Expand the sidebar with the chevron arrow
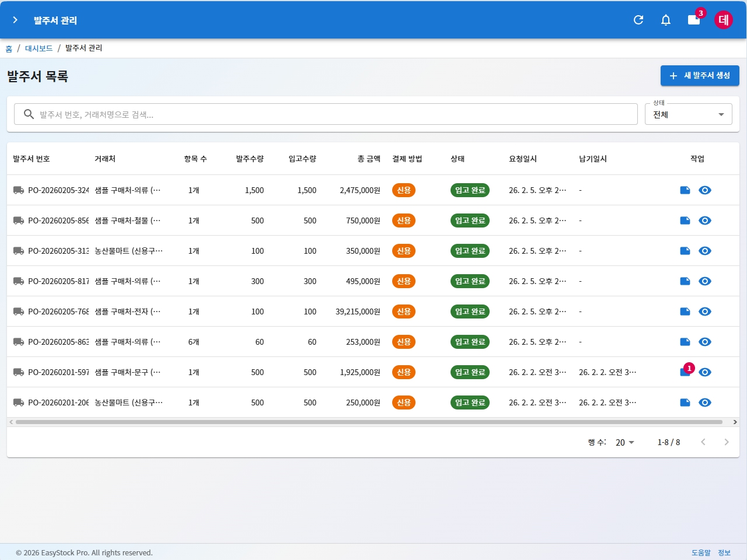Image resolution: width=747 pixels, height=560 pixels. point(15,20)
